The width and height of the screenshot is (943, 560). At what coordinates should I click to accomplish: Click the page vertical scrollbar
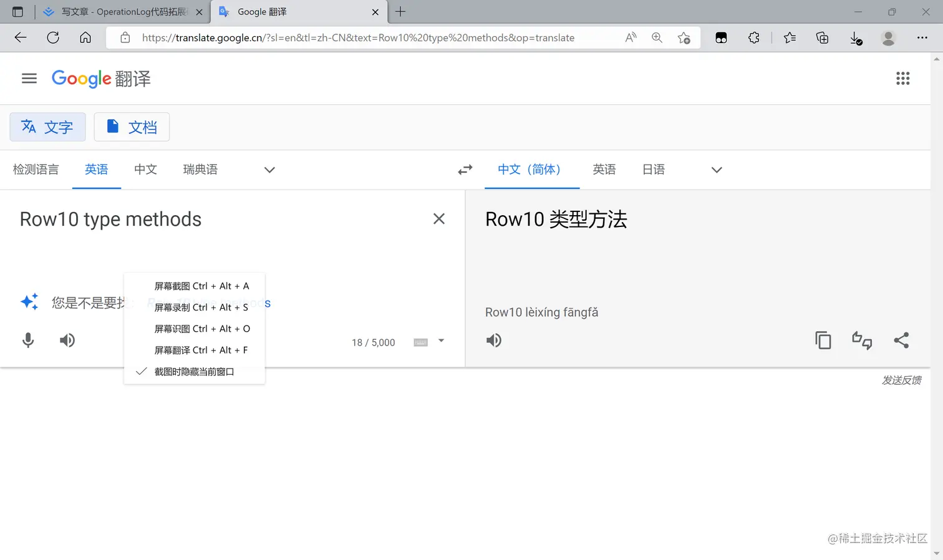(x=937, y=306)
